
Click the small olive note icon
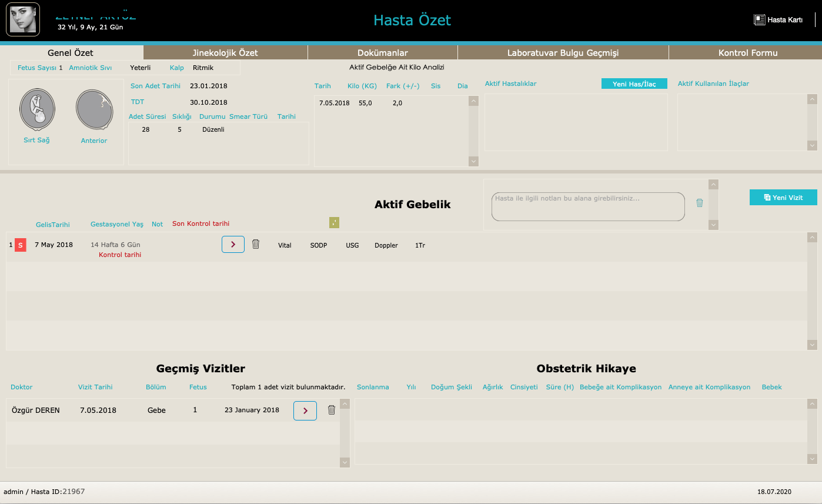pos(334,222)
